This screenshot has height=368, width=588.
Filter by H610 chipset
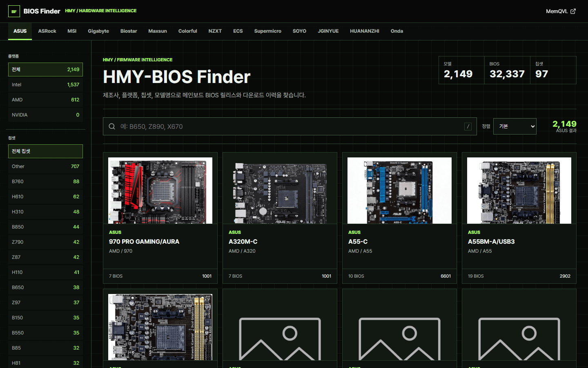45,197
